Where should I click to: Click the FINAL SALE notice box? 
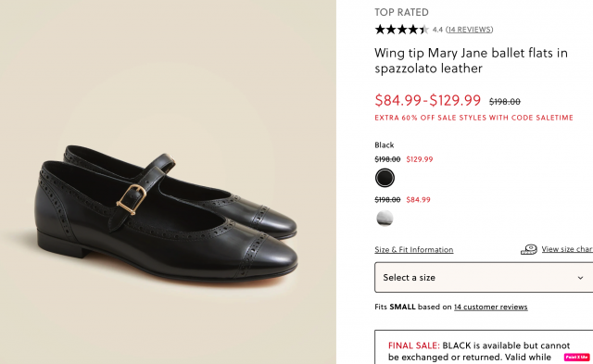tap(484, 347)
